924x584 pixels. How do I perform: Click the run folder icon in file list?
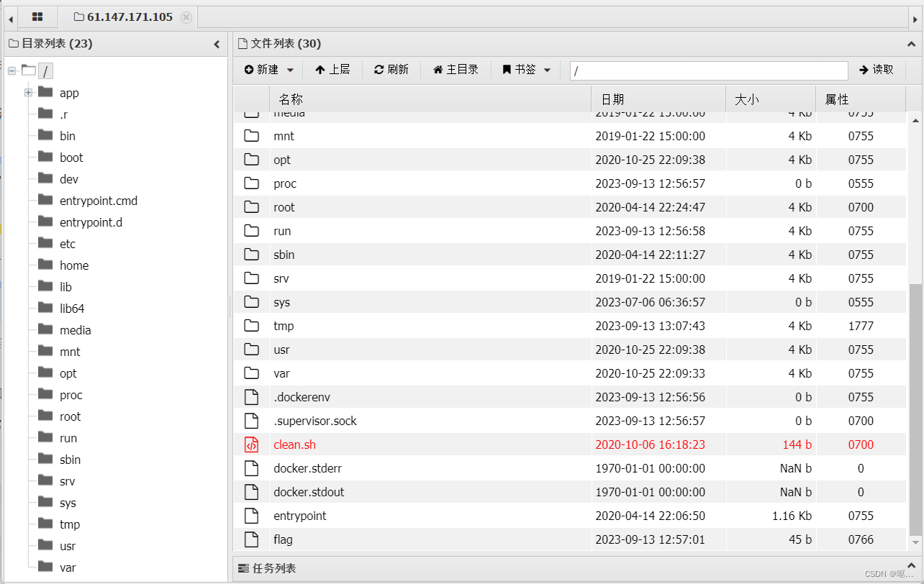click(x=251, y=231)
